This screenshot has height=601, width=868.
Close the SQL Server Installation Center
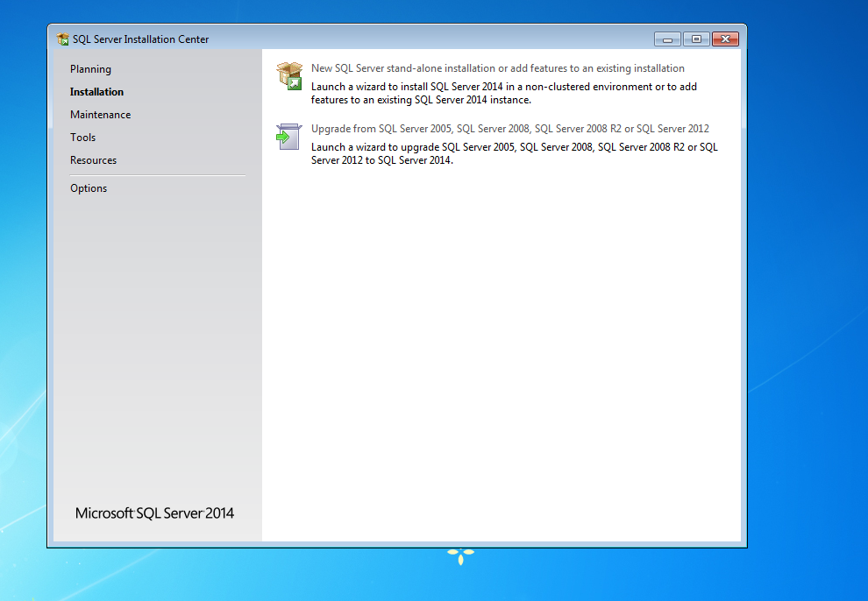[724, 39]
